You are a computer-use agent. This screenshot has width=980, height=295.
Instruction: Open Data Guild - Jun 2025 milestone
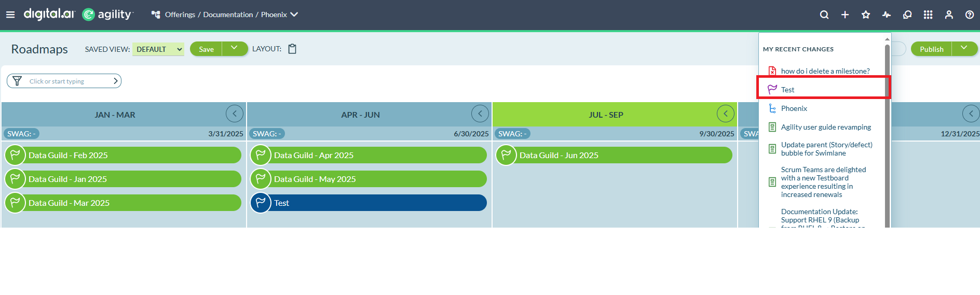614,155
